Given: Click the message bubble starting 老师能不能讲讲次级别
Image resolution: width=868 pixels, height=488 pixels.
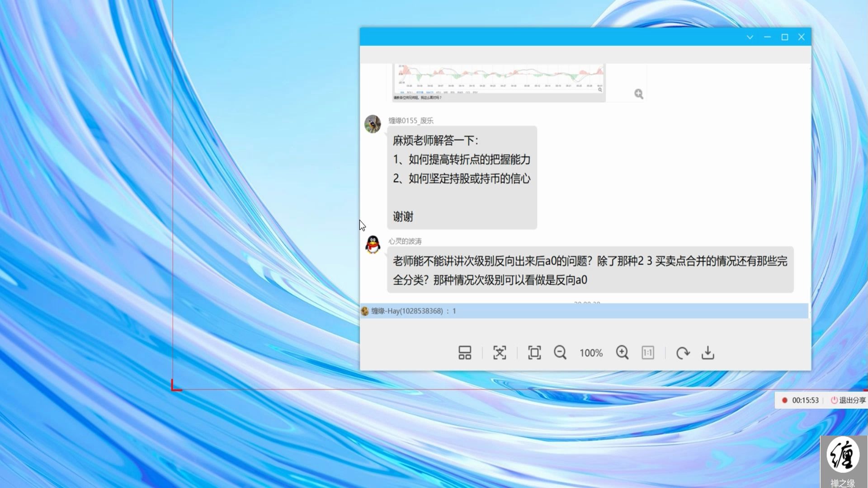Looking at the screenshot, I should point(590,270).
